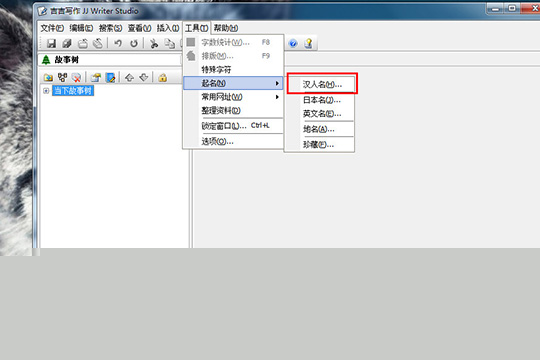Click the Cut scissors icon

coord(154,43)
